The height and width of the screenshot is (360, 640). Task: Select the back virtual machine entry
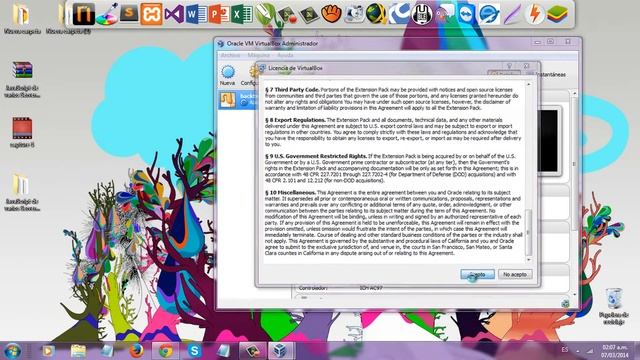click(x=237, y=100)
